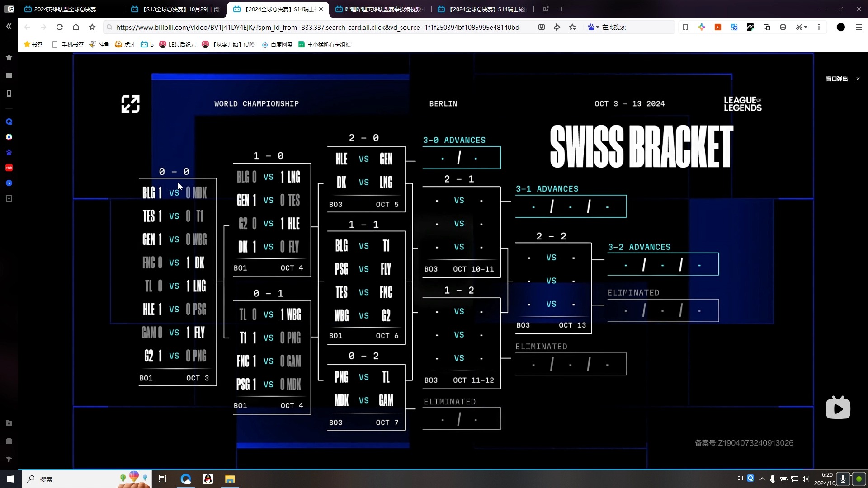Viewport: 868px width, 488px height.
Task: Click the taskbar '搜索' search box
Action: coord(86,479)
